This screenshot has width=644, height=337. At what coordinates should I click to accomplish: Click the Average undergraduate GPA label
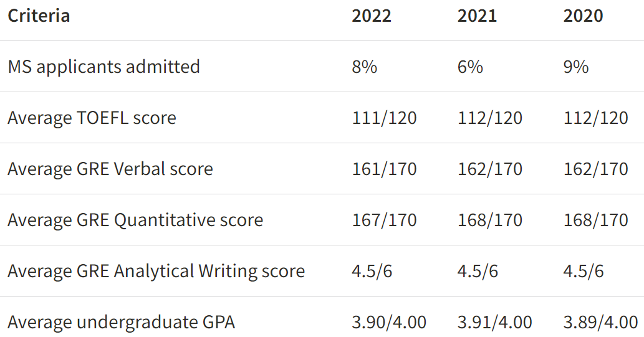[x=121, y=323]
